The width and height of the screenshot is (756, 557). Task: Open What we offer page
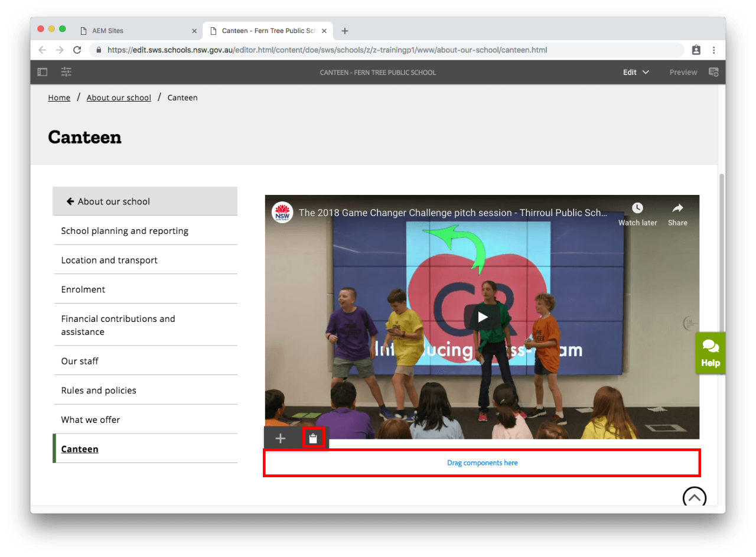[145, 419]
